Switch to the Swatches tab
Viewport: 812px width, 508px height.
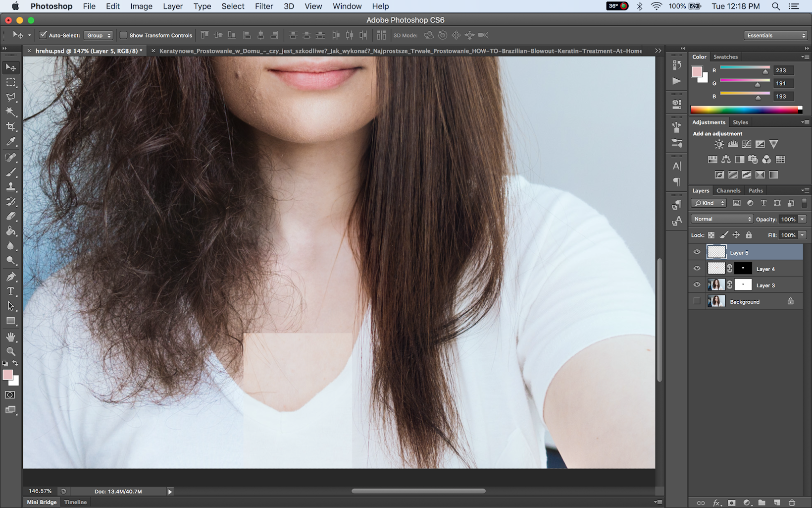click(x=726, y=56)
